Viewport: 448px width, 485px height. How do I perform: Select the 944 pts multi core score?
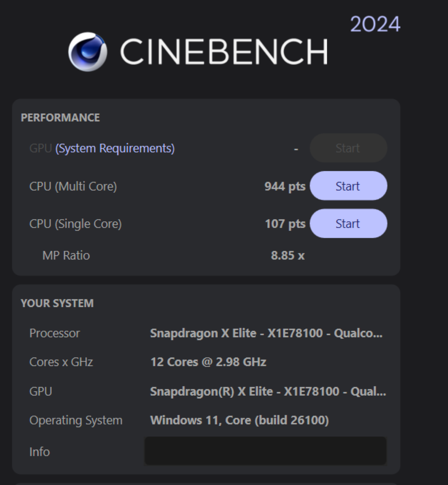[x=285, y=186]
